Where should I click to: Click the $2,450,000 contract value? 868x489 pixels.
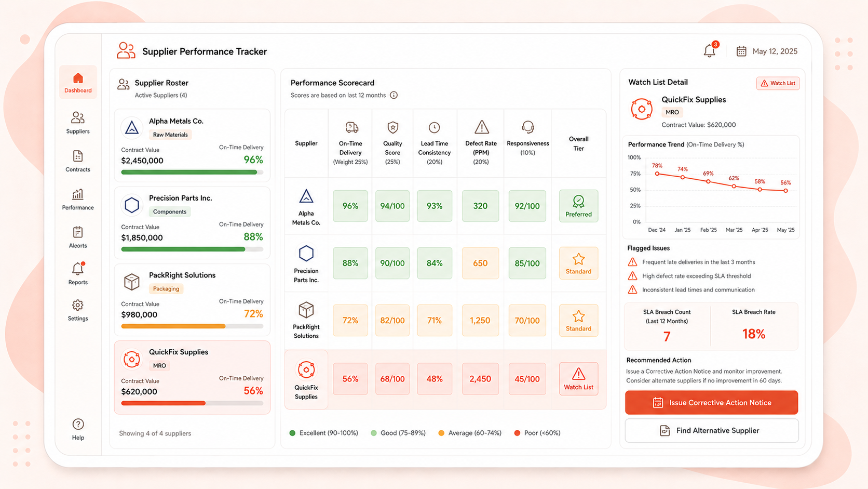pyautogui.click(x=142, y=161)
